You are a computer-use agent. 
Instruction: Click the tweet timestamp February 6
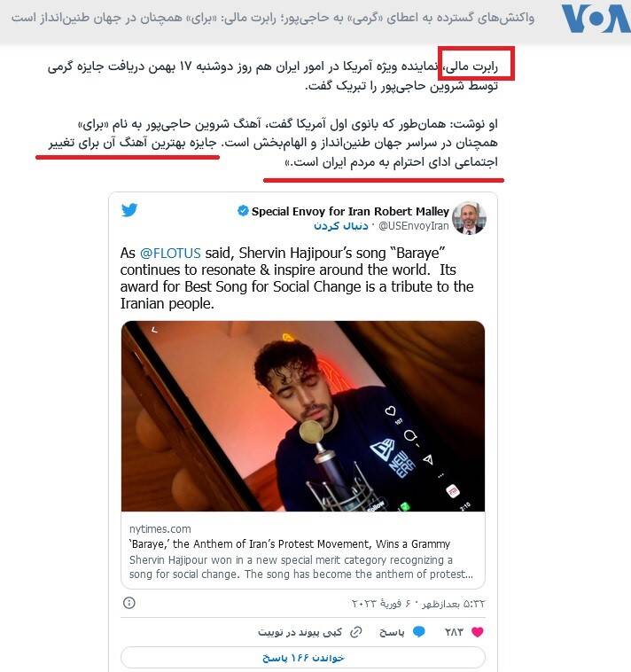(418, 604)
